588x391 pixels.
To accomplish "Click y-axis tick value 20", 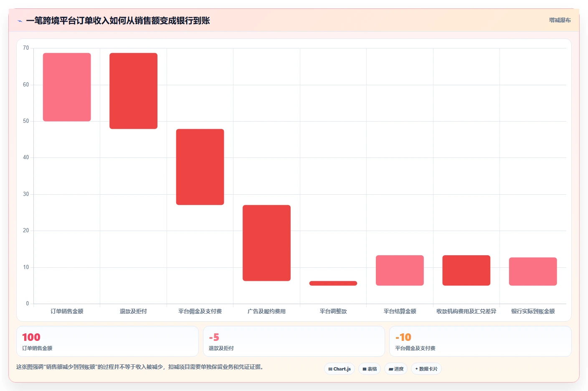I will pos(26,231).
